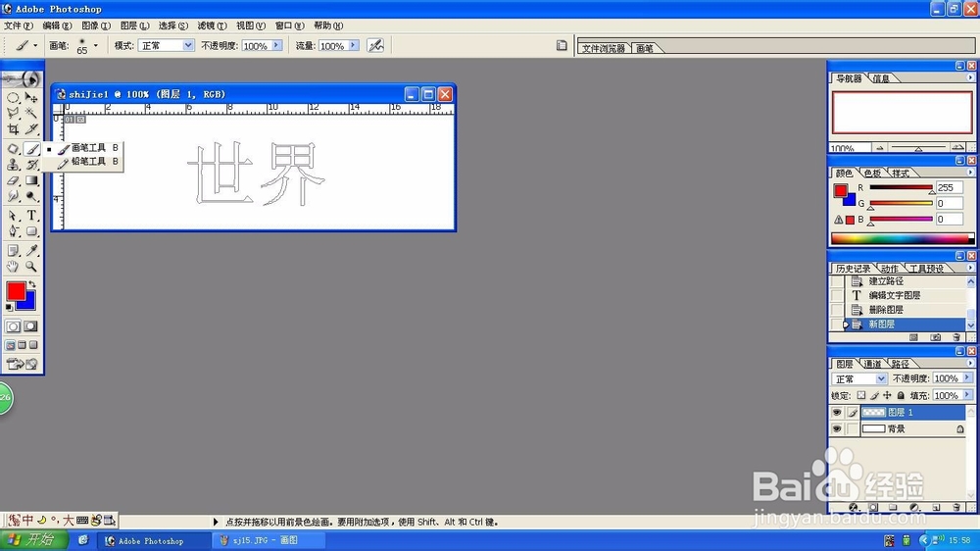Click the foreground red color swatch in toolbox
Screen dimensions: 980x551
pyautogui.click(x=16, y=291)
